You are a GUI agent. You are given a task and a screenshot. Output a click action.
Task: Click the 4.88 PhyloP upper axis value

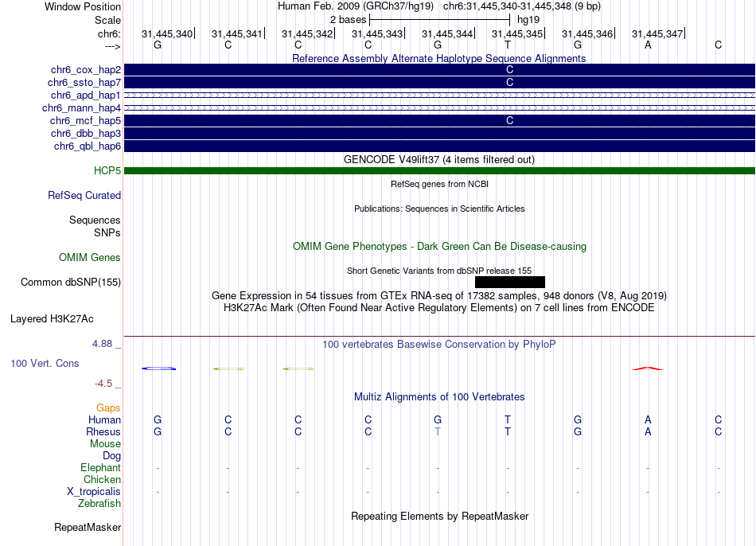102,344
